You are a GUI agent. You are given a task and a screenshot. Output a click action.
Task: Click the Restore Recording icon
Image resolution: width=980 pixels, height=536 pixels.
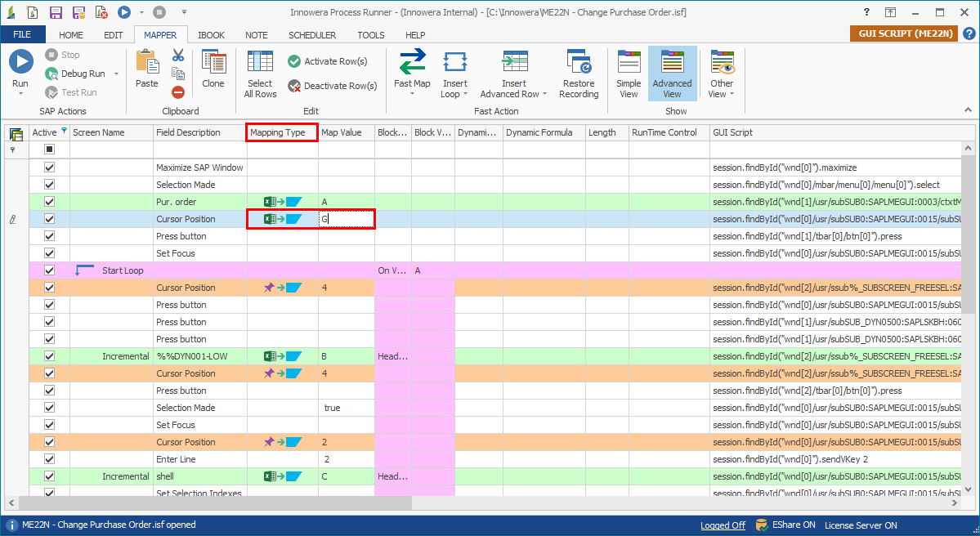(x=579, y=60)
